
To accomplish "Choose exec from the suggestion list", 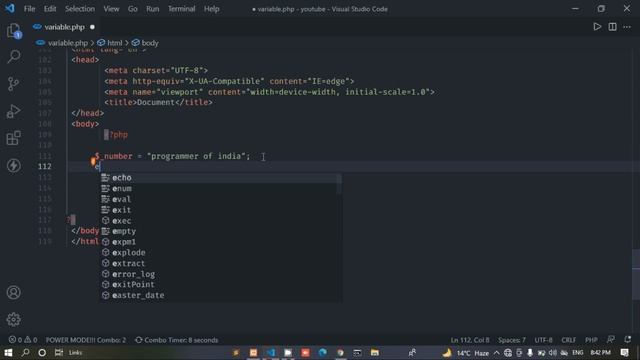I will point(221,220).
